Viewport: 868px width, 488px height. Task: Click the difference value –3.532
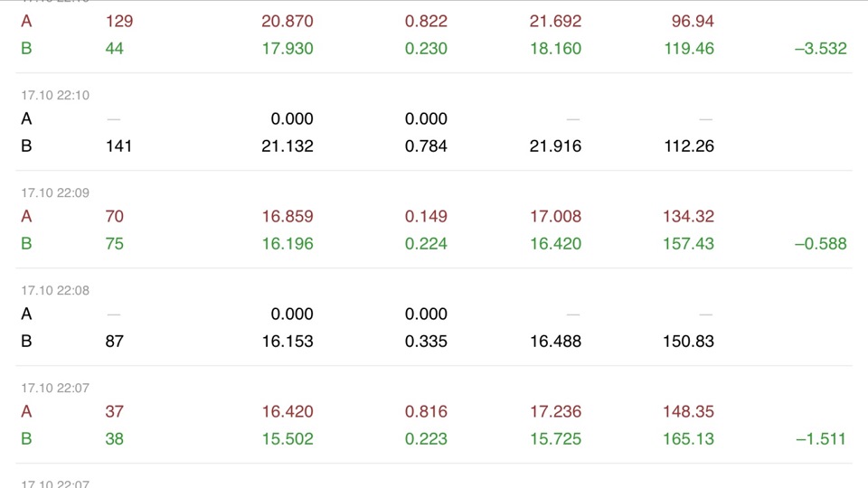(820, 49)
